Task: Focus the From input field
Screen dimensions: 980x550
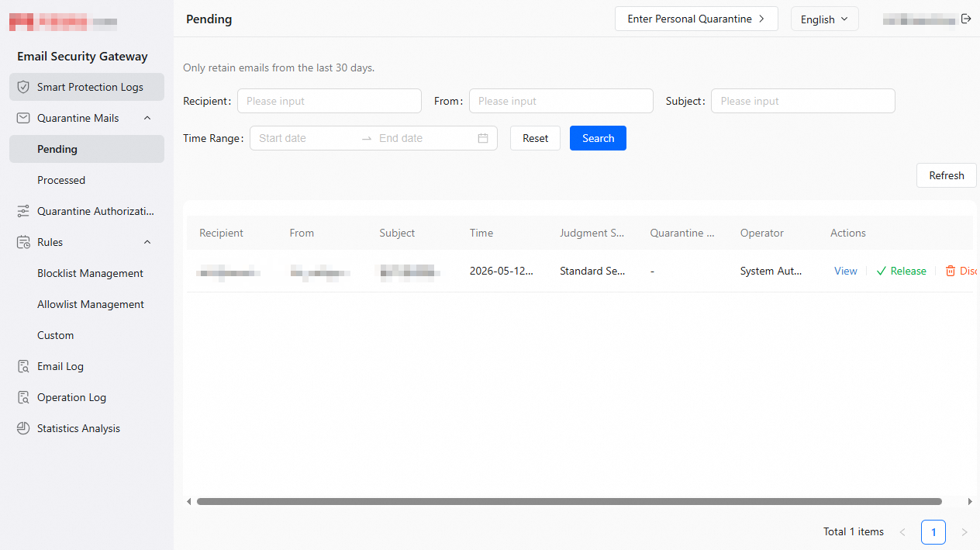Action: coord(561,101)
